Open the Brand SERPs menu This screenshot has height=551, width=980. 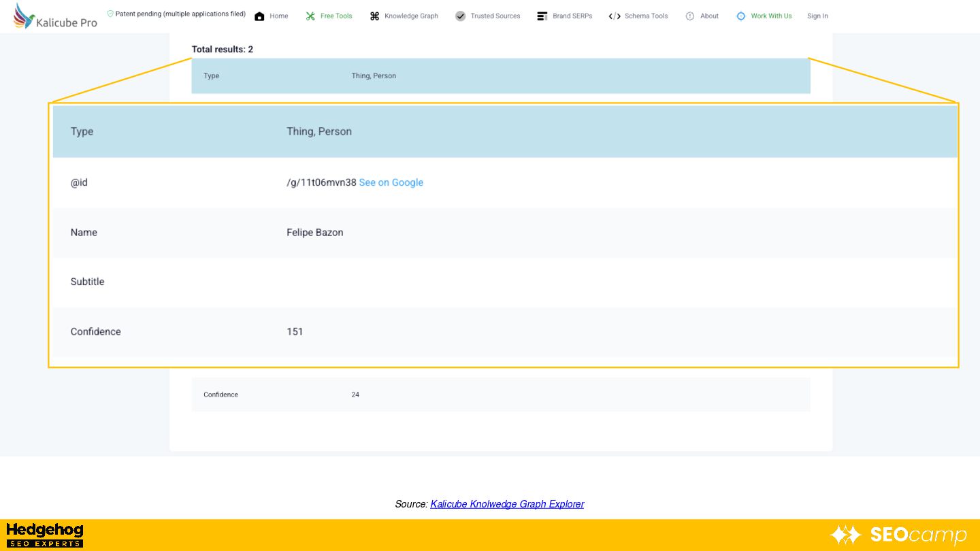(572, 16)
